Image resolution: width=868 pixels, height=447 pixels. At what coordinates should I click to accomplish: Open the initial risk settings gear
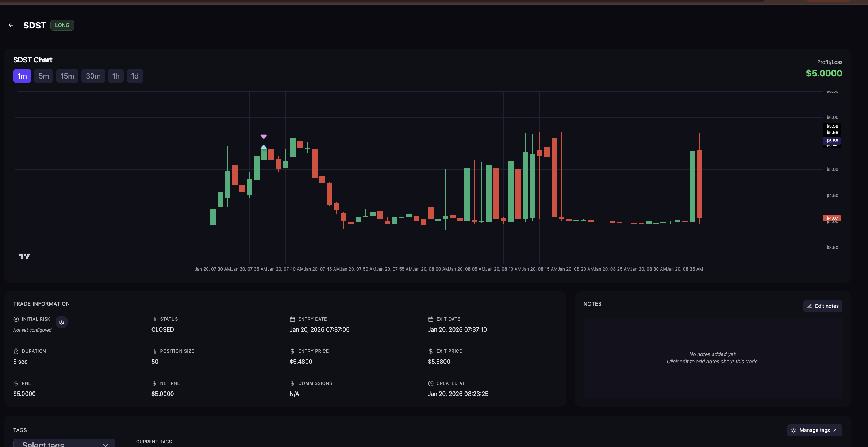[62, 322]
